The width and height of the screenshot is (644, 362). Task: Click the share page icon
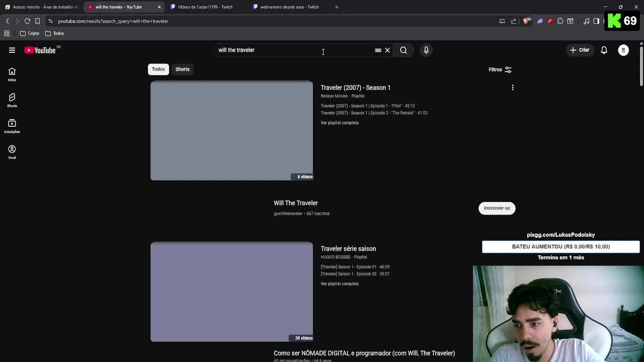514,21
